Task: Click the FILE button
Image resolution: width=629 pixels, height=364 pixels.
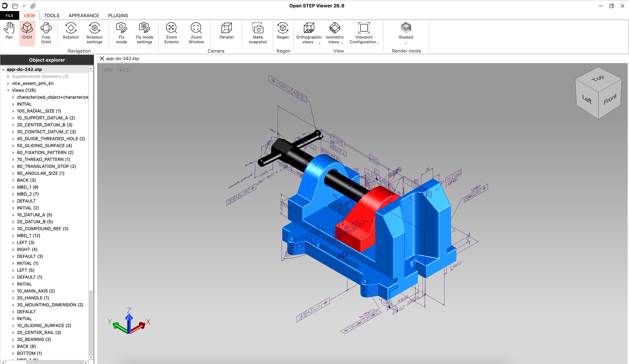Action: [x=9, y=15]
